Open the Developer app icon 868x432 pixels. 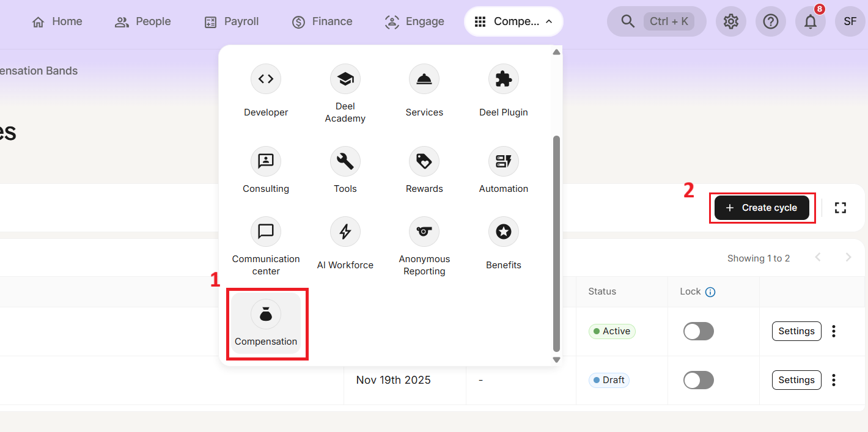(266, 79)
